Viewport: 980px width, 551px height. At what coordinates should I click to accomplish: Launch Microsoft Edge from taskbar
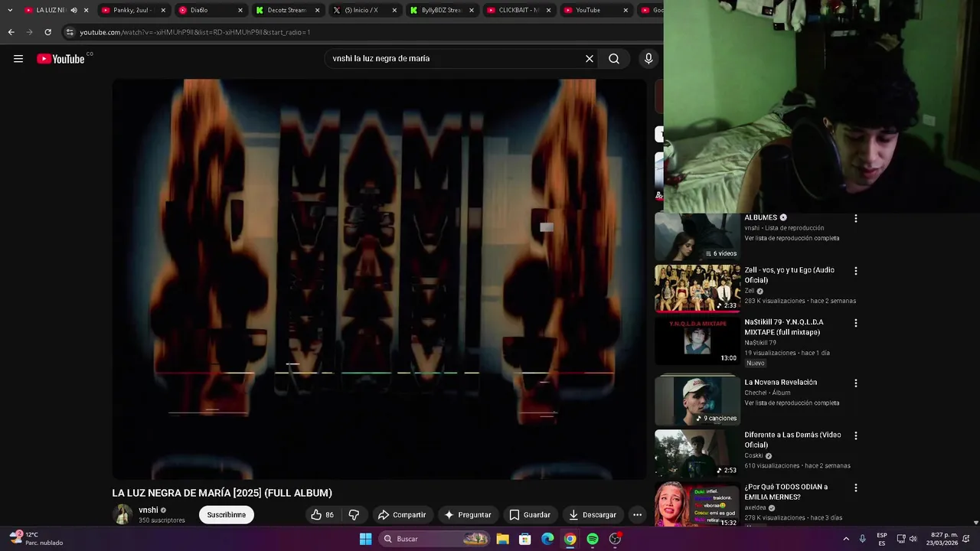(547, 539)
